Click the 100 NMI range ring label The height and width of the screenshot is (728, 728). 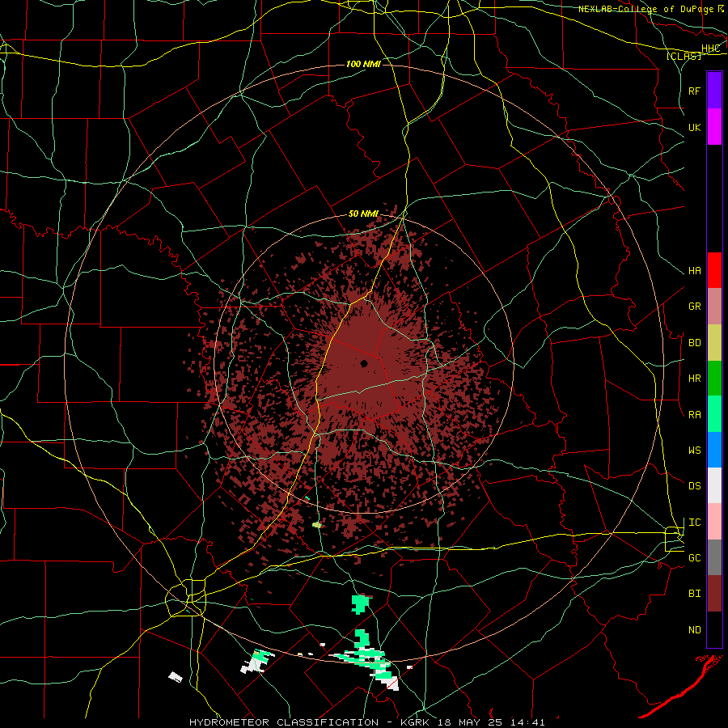click(363, 64)
